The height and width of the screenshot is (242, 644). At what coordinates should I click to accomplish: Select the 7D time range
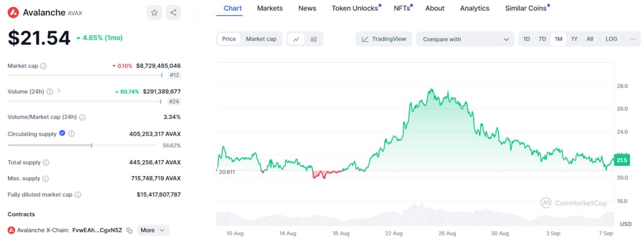coord(542,39)
